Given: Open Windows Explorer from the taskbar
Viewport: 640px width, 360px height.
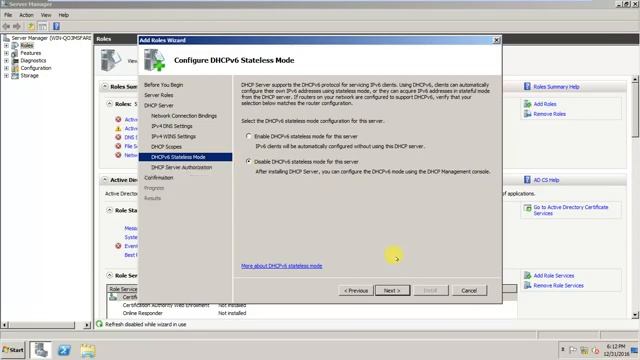Looking at the screenshot, I should pyautogui.click(x=88, y=351).
